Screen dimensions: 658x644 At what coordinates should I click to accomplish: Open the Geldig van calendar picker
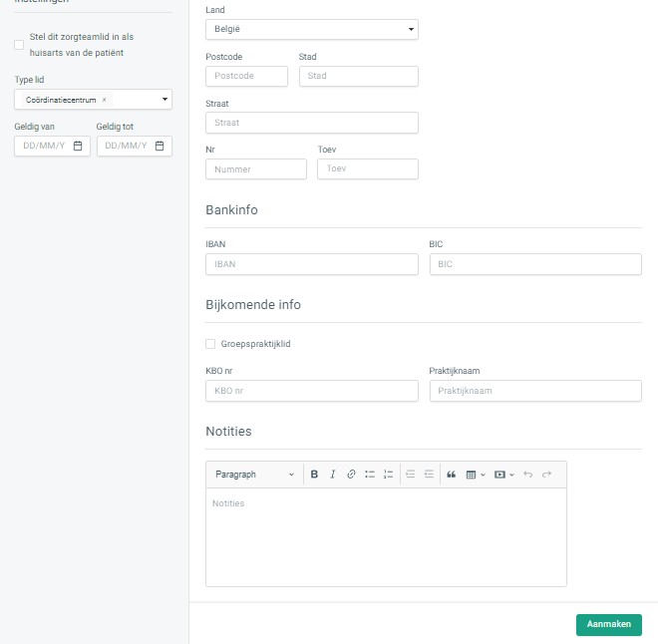78,146
